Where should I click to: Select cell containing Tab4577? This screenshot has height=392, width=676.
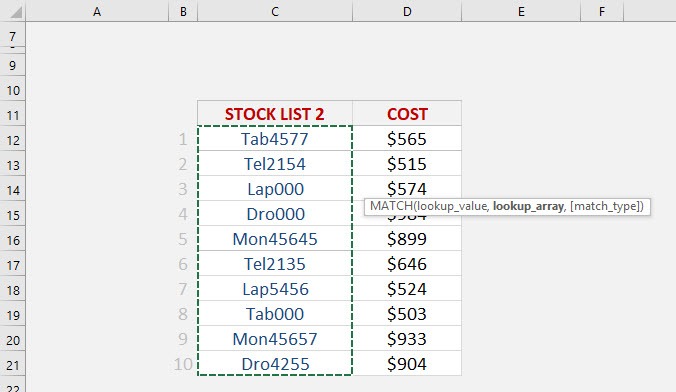[275, 138]
